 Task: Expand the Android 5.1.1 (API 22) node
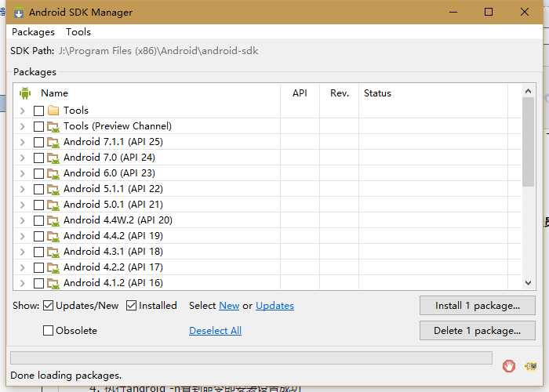pos(23,190)
